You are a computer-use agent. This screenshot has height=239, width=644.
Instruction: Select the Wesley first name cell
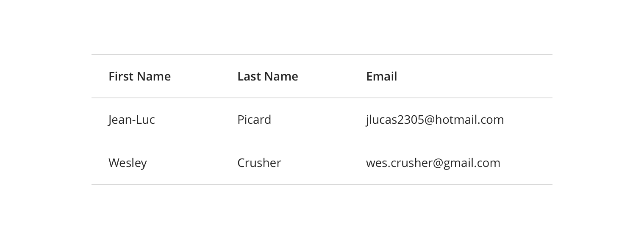[x=128, y=163]
